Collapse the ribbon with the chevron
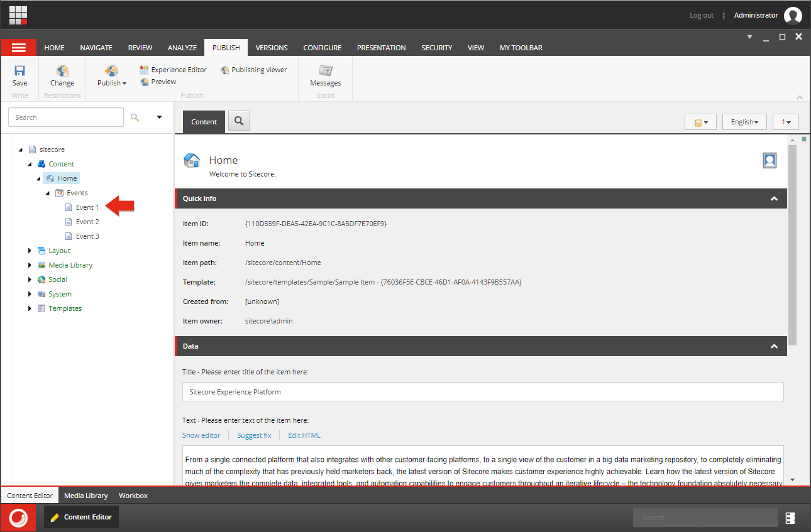Screen dimensions: 811x532 799,97
